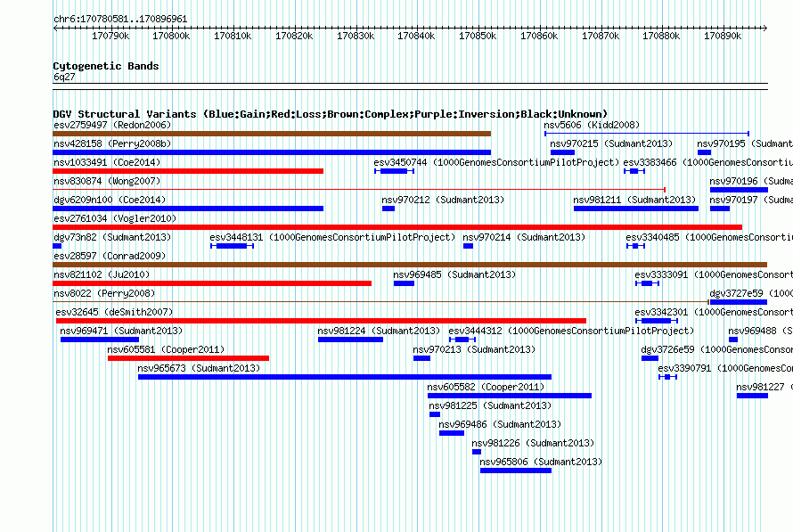Click the nsv970213 (Sudmant2013) blue bar
Image resolution: width=793 pixels, height=532 pixels.
(x=421, y=358)
